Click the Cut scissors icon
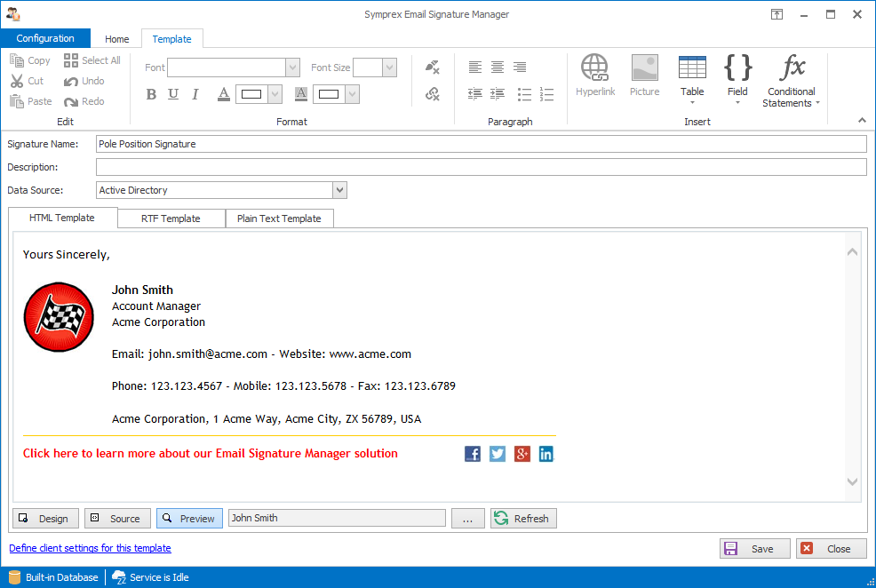This screenshot has width=876, height=588. coord(17,81)
